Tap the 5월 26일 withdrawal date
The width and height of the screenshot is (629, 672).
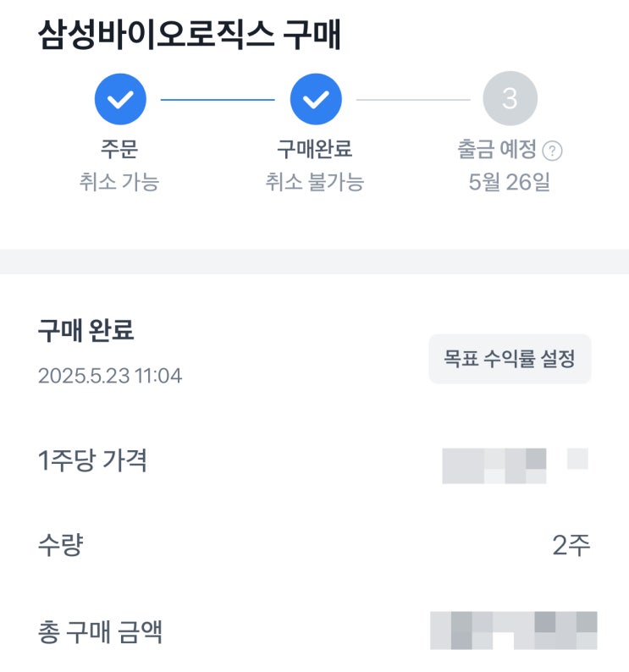(x=510, y=182)
